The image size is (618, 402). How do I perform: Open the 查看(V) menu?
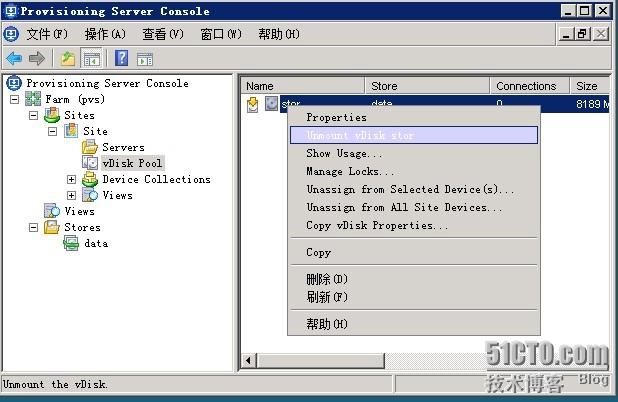[163, 34]
